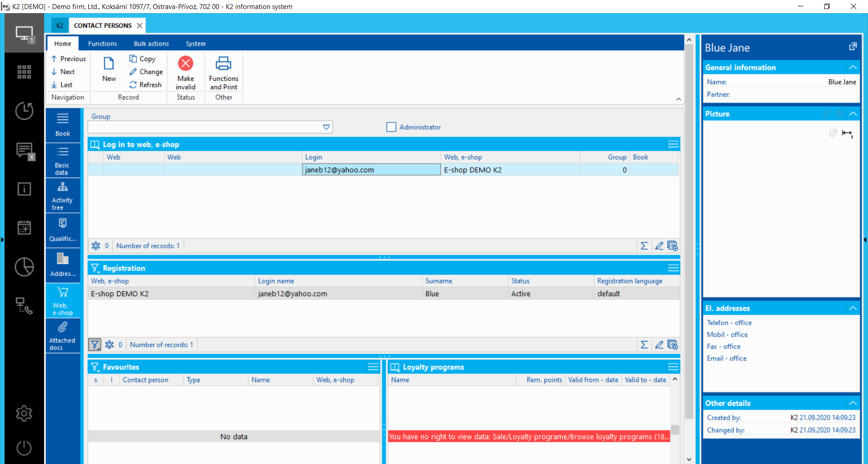Select the janeb12@yahoo.com login cell
The height and width of the screenshot is (464, 868).
pyautogui.click(x=371, y=170)
